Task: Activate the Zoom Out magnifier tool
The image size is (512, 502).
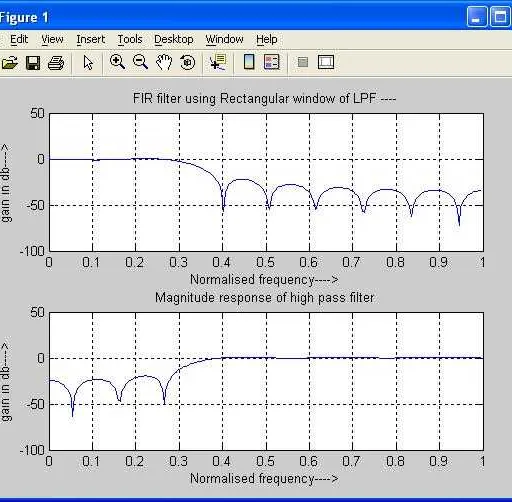Action: [140, 62]
